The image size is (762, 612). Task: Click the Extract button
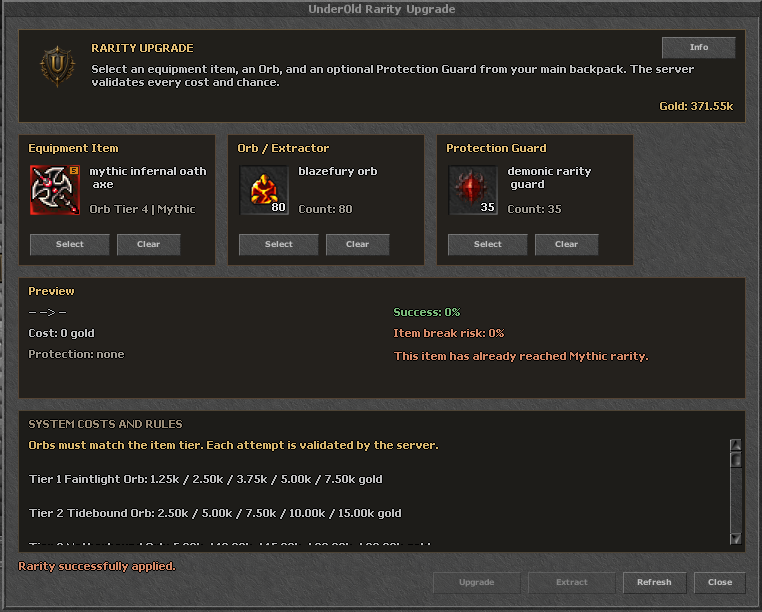[x=572, y=582]
